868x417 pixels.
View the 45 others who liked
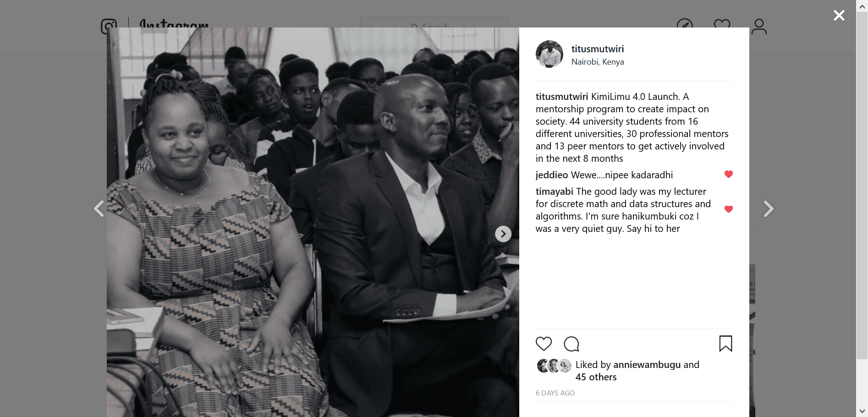click(x=596, y=377)
